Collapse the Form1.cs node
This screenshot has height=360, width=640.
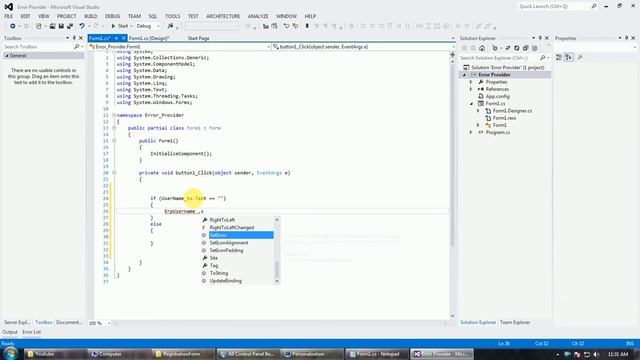pyautogui.click(x=471, y=104)
